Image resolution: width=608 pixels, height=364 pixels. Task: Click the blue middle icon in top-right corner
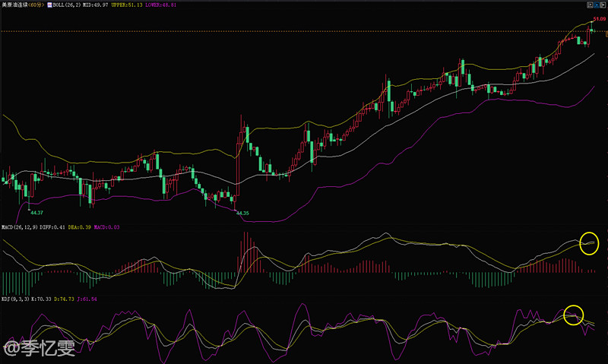coord(597,4)
